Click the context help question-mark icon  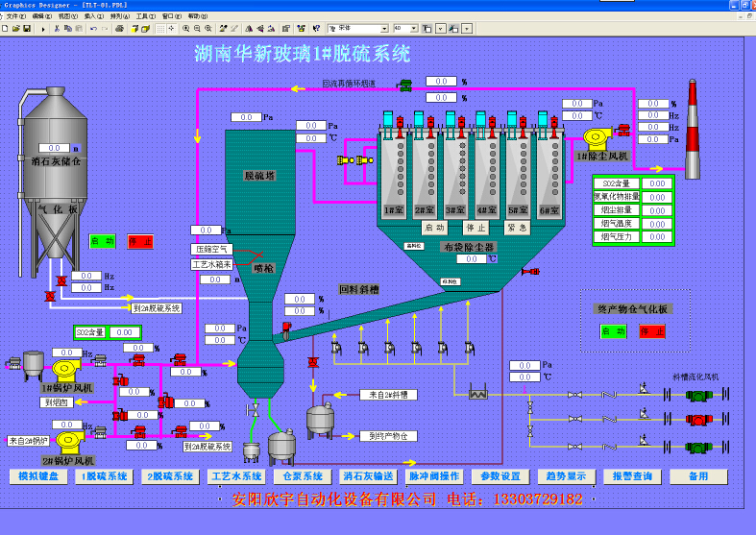[316, 29]
